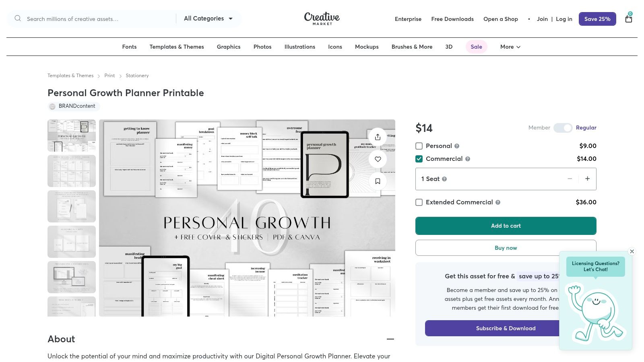Collapse the About section
This screenshot has height=362, width=644.
390,339
